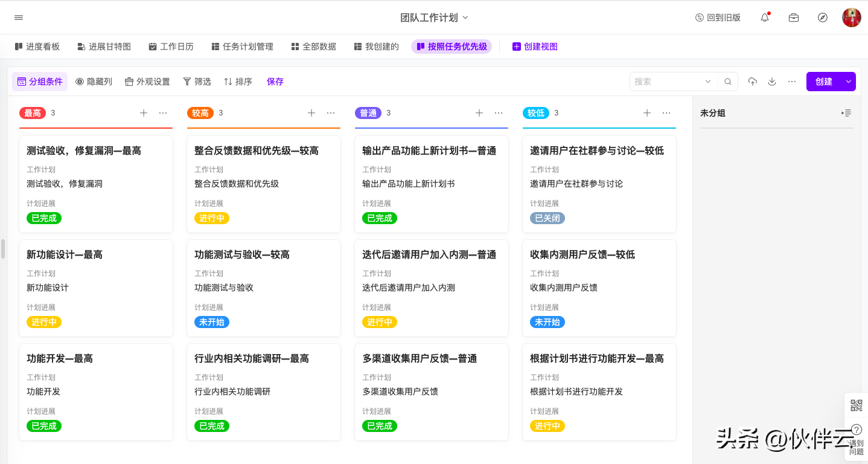Switch to the 工作日历 tab
This screenshot has height=464, width=868.
(171, 47)
